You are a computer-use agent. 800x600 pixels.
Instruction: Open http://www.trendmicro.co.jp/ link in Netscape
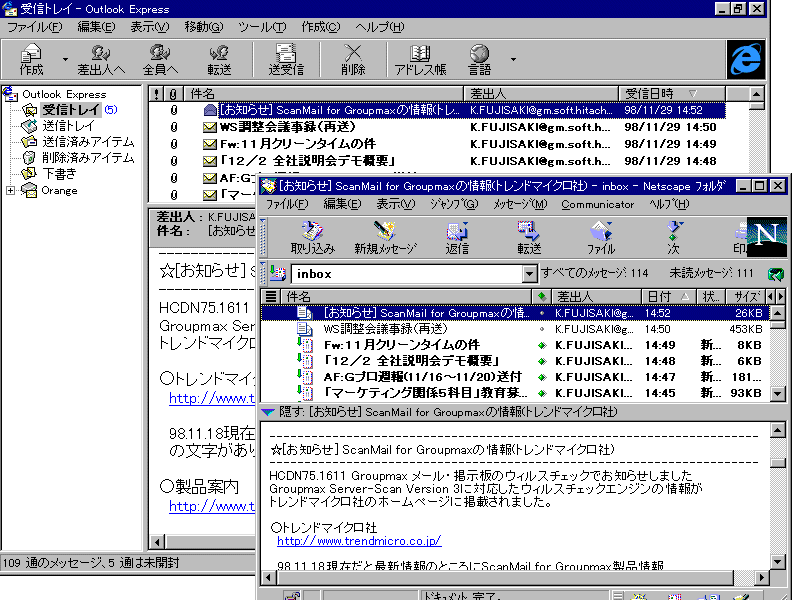[x=359, y=541]
